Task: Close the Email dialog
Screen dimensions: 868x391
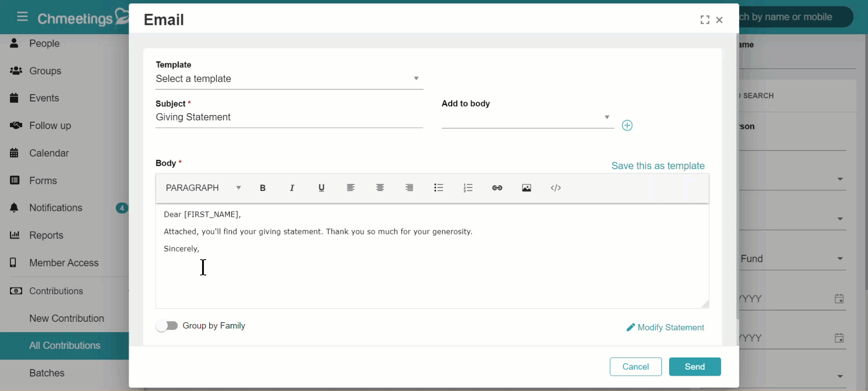Action: (719, 20)
